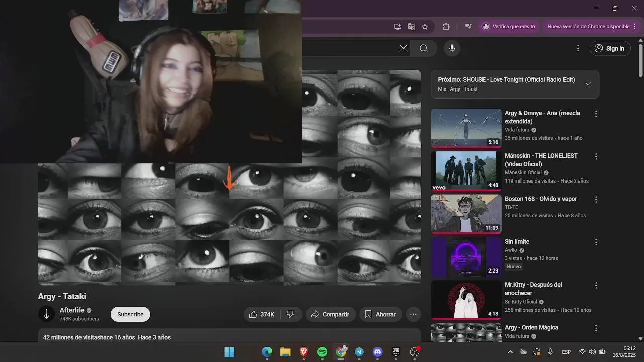This screenshot has width=644, height=362.
Task: Open Telegram from the taskbar
Action: (x=359, y=352)
